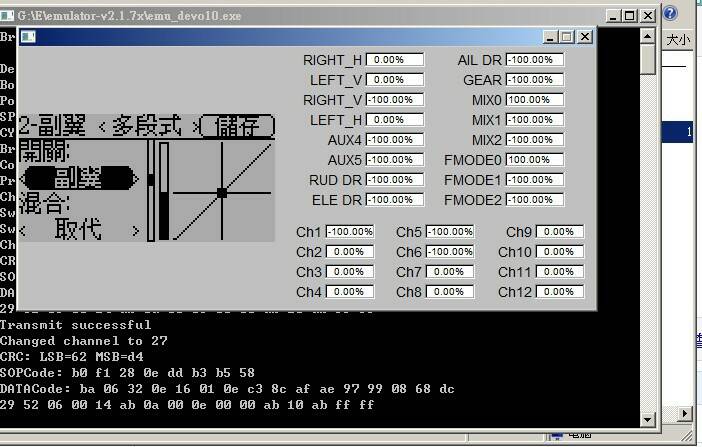Click the console vertical scrollbar thumb
The height and width of the screenshot is (447, 702).
648,59
